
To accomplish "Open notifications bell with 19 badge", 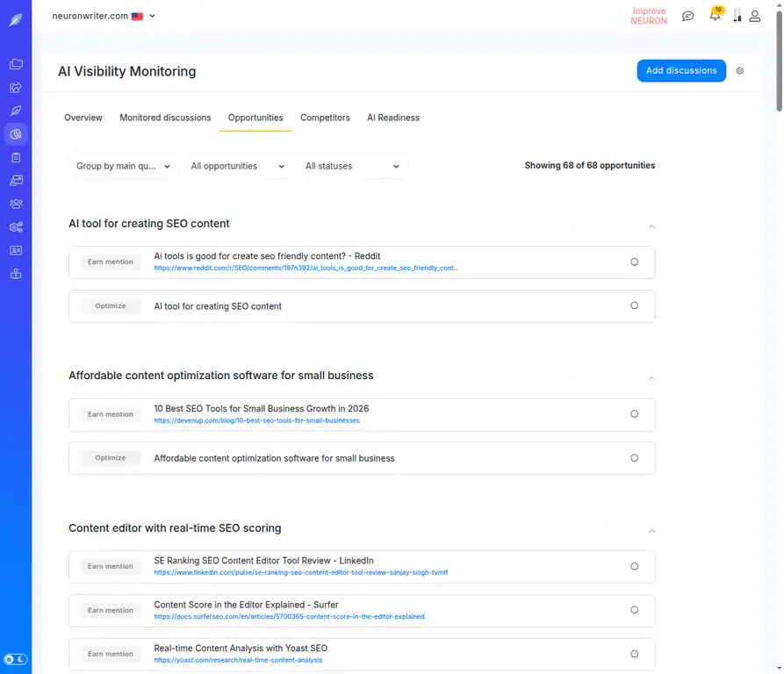I will 716,15.
